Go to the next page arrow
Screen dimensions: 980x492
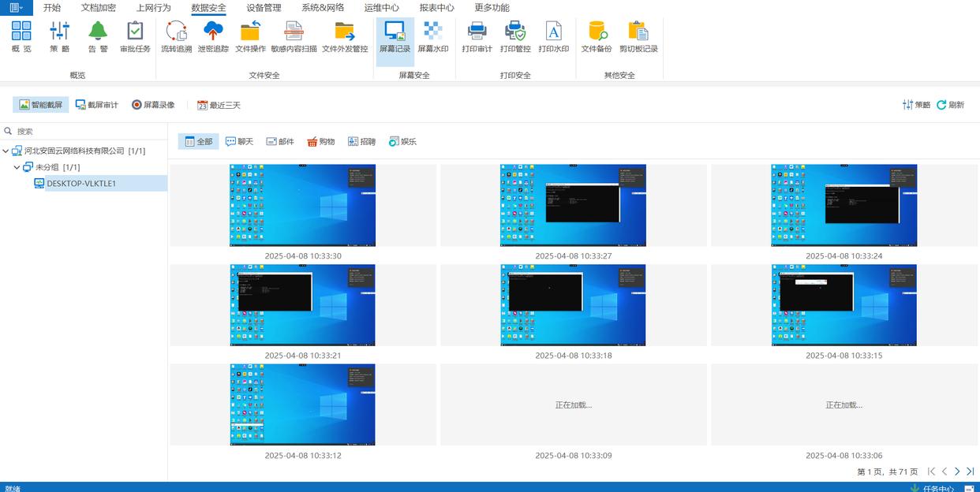957,471
